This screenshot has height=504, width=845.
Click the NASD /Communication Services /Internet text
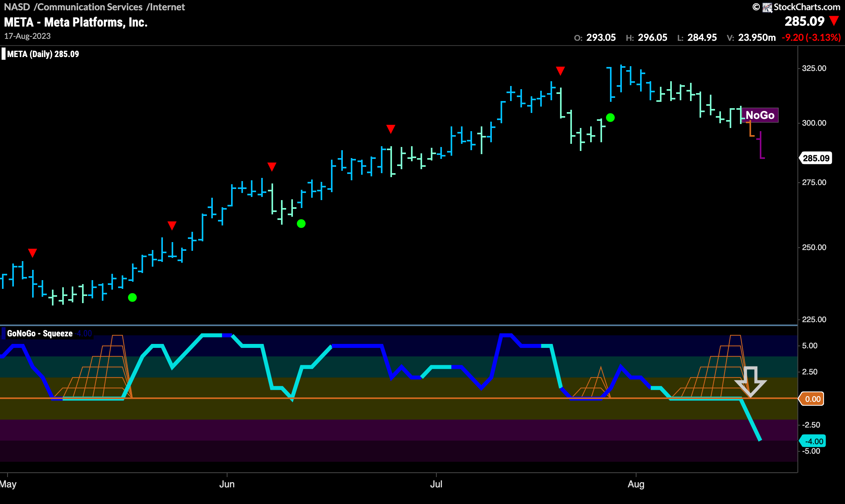tap(94, 7)
